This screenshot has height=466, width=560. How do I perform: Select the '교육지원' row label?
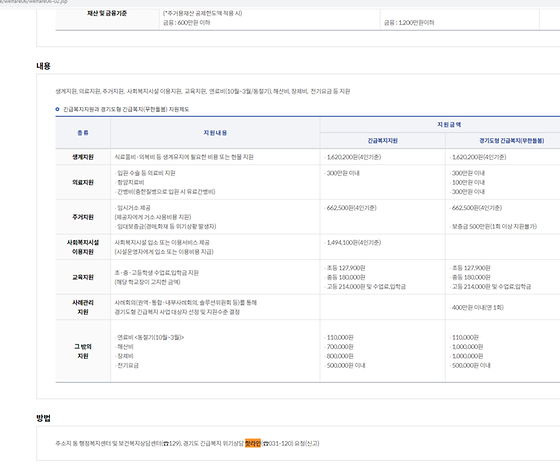[83, 277]
